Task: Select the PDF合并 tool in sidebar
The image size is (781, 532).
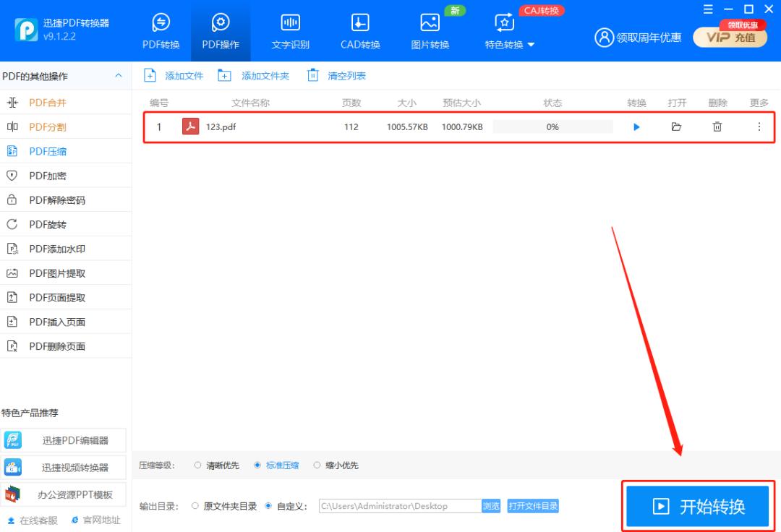Action: coord(45,102)
